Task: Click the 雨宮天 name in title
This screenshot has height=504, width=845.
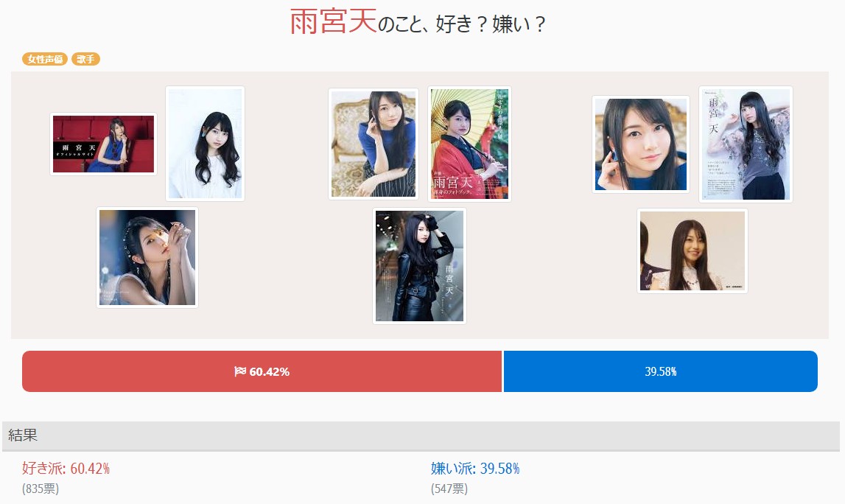Action: coord(333,22)
